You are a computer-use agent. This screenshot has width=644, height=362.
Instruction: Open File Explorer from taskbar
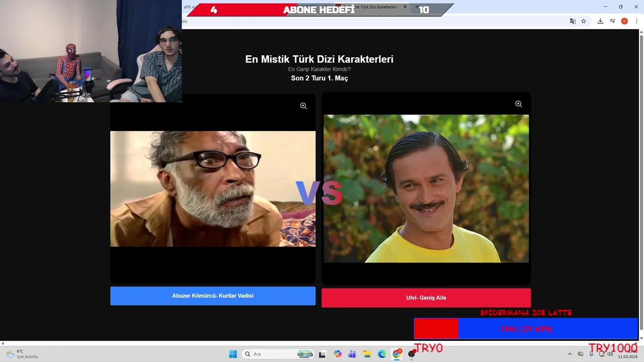367,354
